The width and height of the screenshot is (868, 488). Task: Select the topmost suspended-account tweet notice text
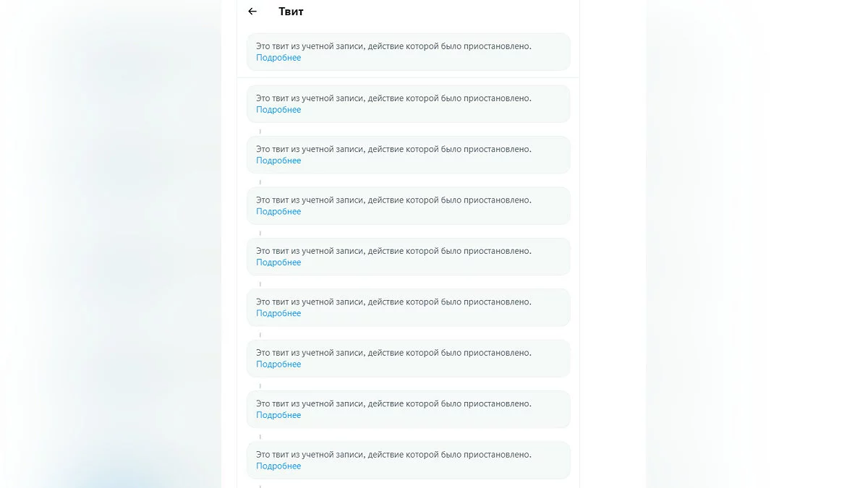393,46
